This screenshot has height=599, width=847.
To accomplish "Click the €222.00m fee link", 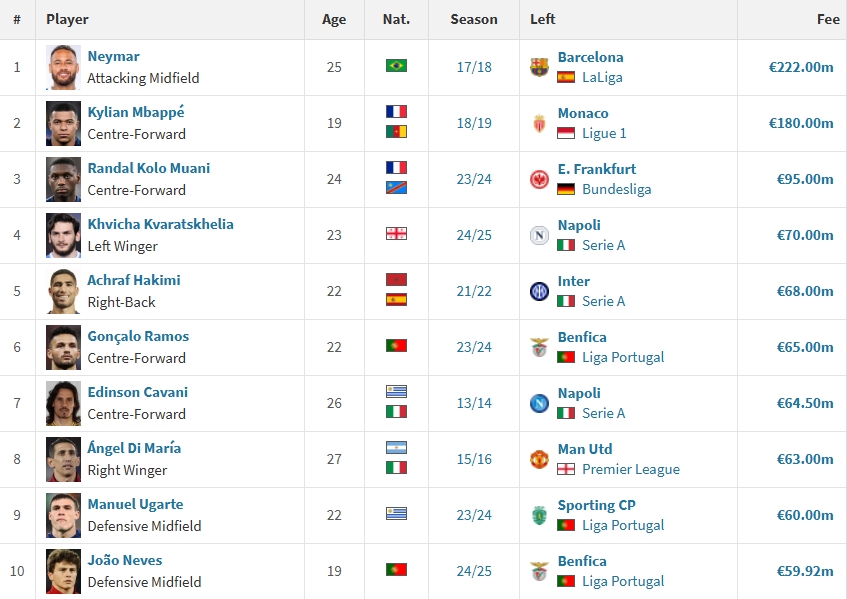I will (800, 67).
